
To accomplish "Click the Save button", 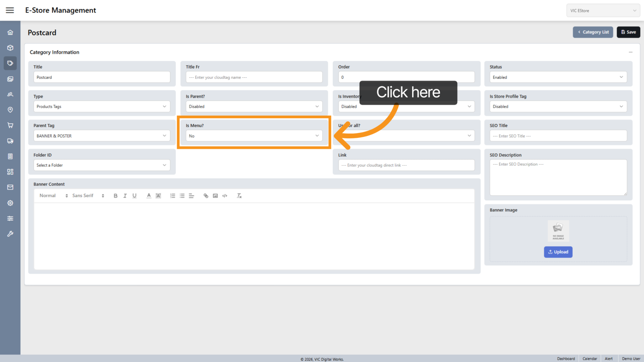I will point(628,32).
